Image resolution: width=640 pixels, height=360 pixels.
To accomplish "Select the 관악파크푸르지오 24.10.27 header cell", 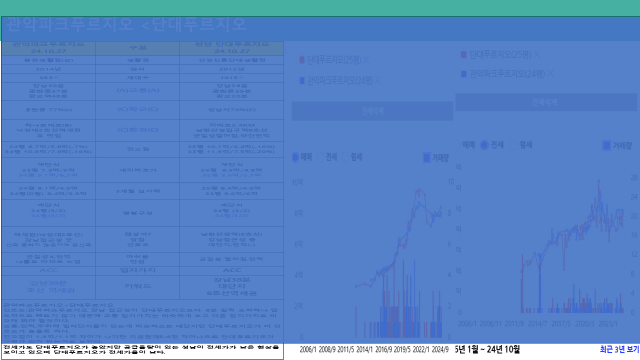I will click(x=49, y=48).
